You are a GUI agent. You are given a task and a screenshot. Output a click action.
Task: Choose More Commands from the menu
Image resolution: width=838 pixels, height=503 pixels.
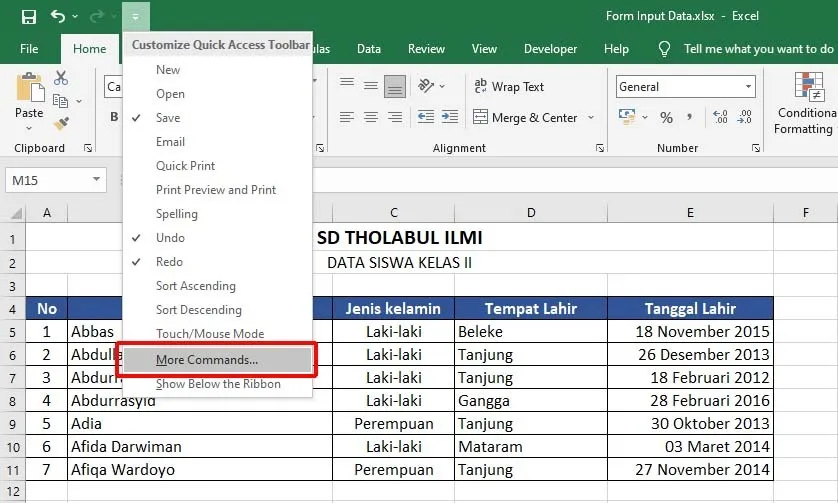207,360
